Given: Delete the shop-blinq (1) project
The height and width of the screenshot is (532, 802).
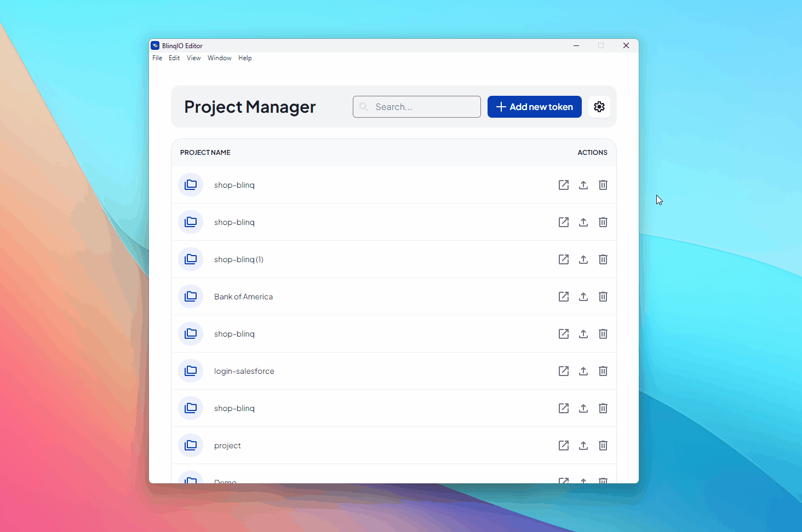Looking at the screenshot, I should pos(603,259).
